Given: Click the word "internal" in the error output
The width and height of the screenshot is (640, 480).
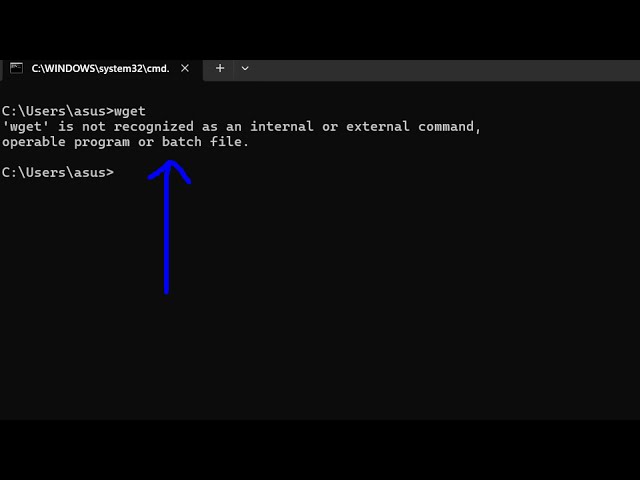Looking at the screenshot, I should (x=282, y=127).
